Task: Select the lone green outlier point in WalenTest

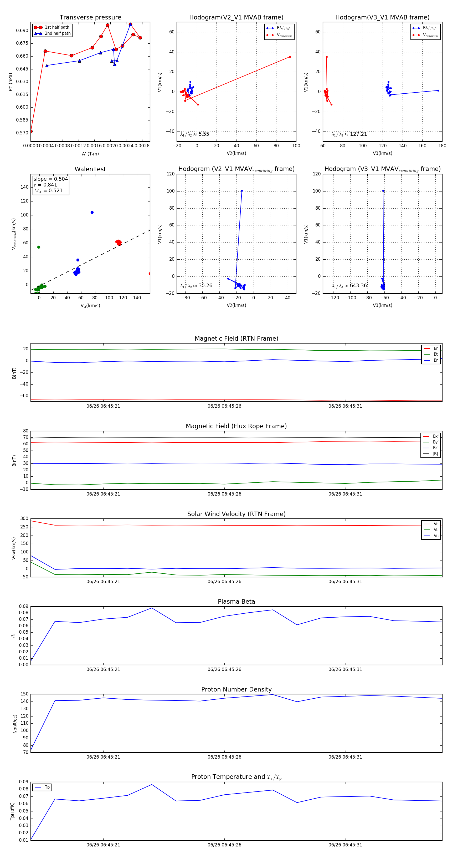Action: click(x=39, y=247)
